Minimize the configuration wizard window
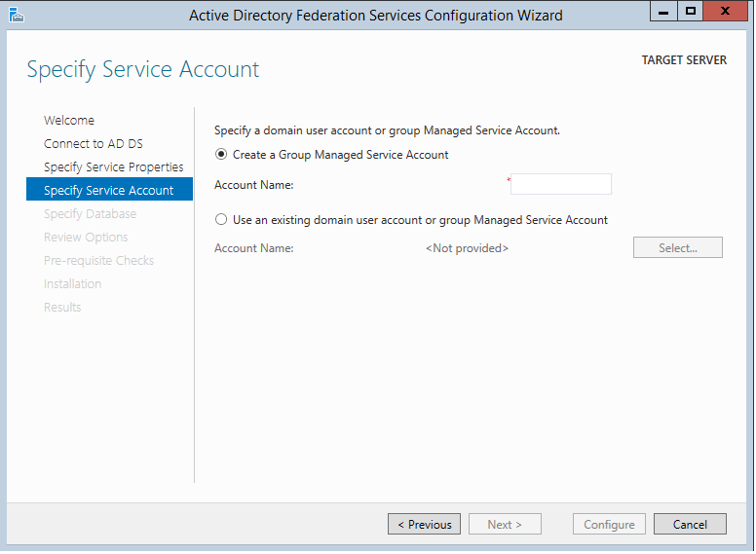Viewport: 756px width, 554px height. click(x=666, y=13)
